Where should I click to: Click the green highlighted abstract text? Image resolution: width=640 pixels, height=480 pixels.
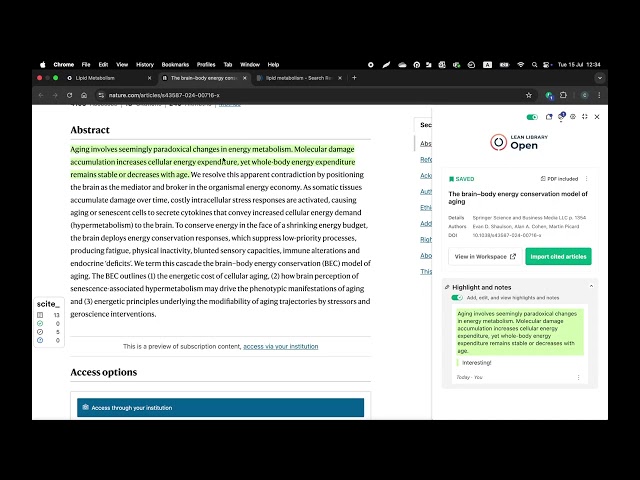[213, 162]
